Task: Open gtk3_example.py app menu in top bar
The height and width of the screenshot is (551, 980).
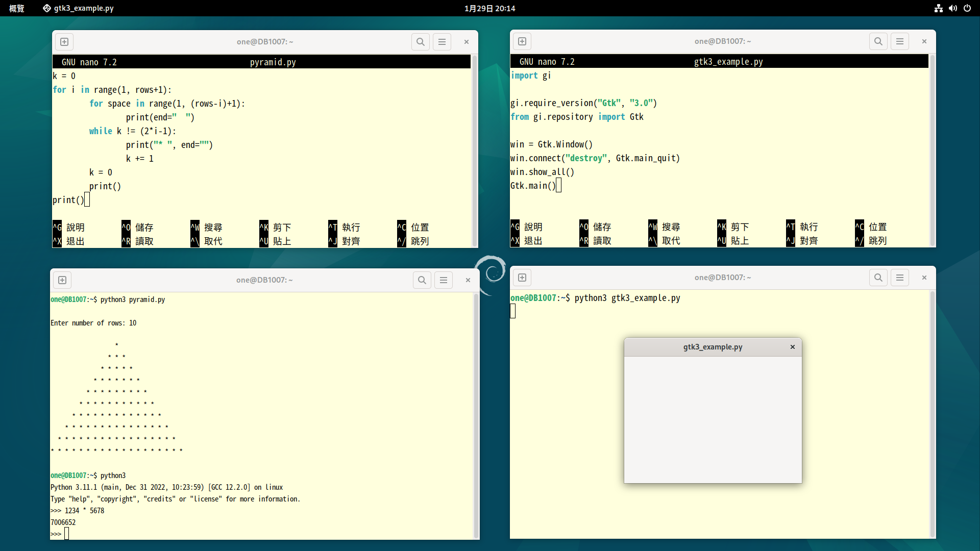Action: [x=78, y=8]
